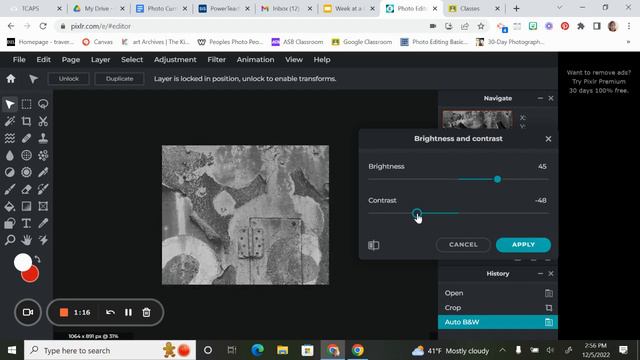Close Brightness and contrast dialog
This screenshot has height=360, width=640.
(548, 139)
